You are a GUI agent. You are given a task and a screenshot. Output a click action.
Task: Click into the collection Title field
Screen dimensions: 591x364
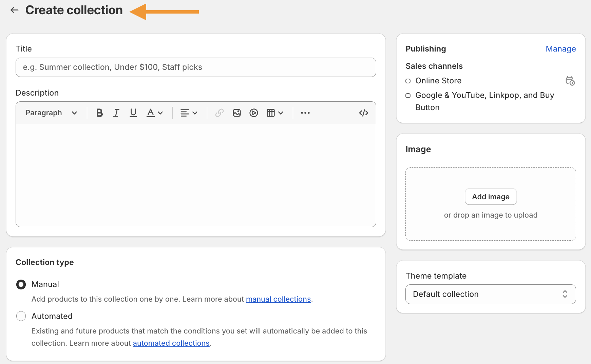[196, 67]
